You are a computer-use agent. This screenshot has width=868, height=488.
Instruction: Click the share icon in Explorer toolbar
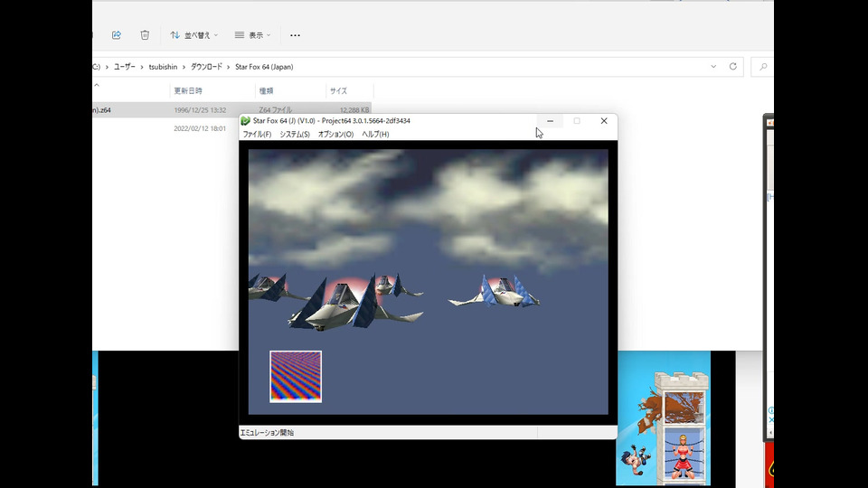click(x=117, y=35)
